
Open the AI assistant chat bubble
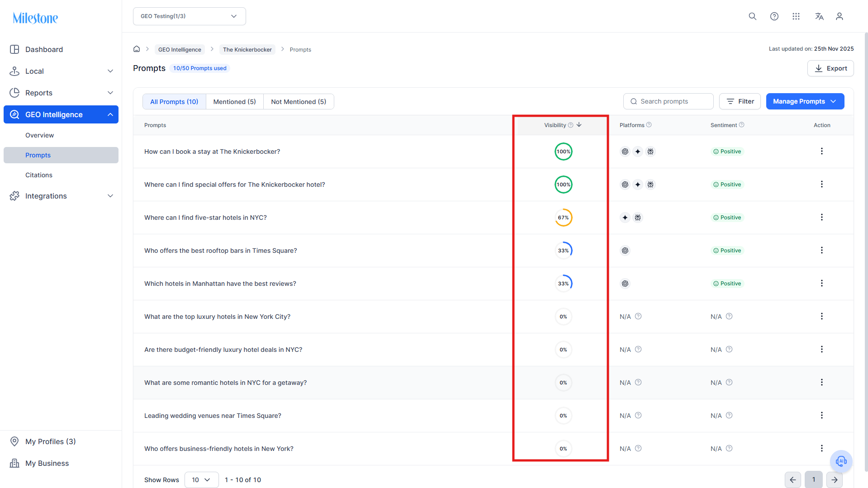click(x=841, y=461)
